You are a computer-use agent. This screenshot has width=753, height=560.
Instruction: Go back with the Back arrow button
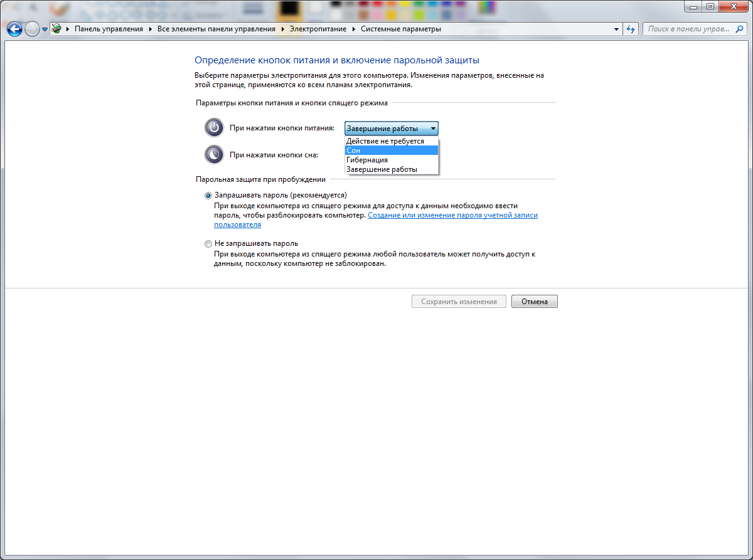pyautogui.click(x=14, y=29)
